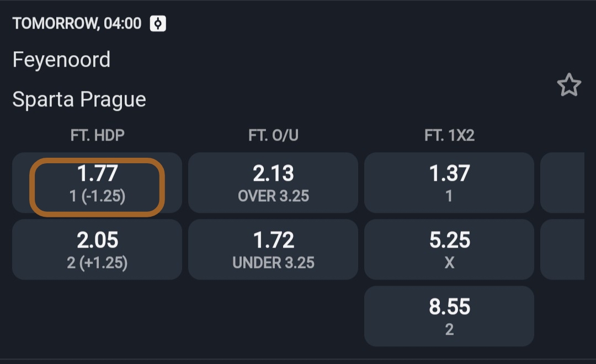Pick Sparta Prague +1.25 handicap at 2.05

[x=97, y=249]
